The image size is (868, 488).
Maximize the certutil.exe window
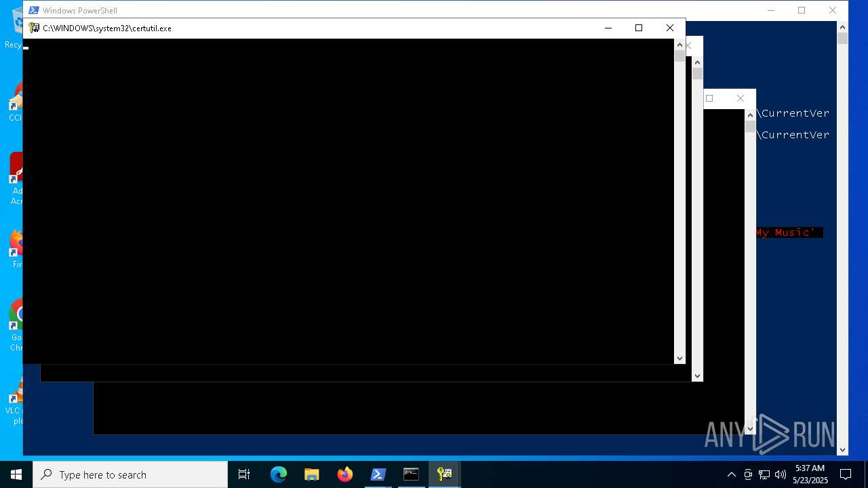[639, 28]
